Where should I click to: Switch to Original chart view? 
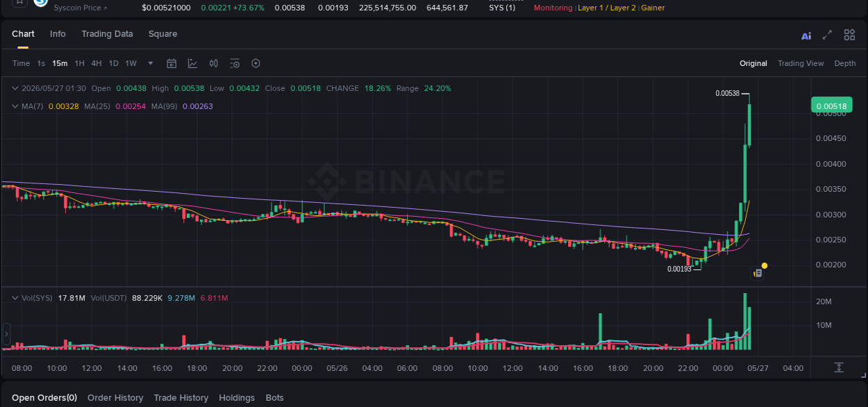click(x=753, y=63)
